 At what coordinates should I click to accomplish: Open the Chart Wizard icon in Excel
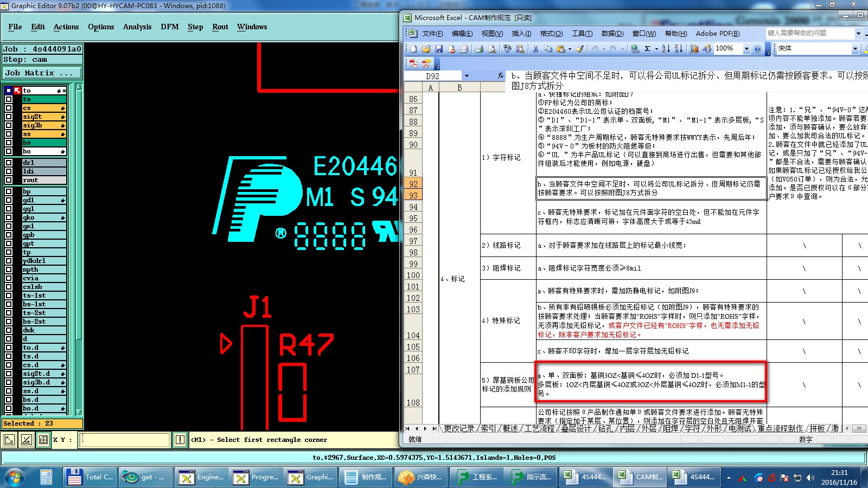(x=694, y=49)
